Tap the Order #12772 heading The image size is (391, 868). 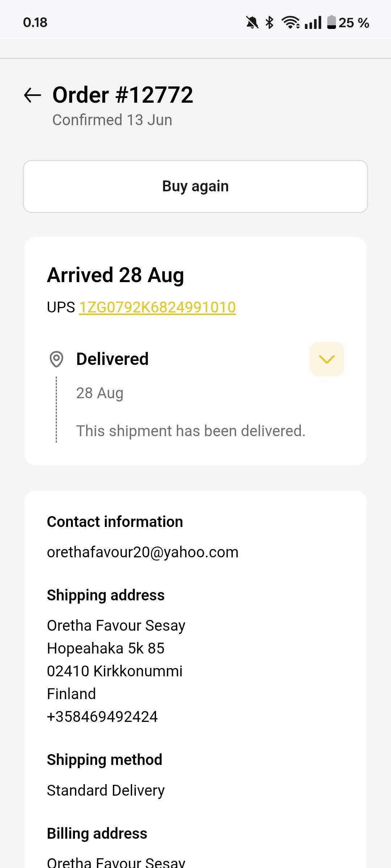coord(123,95)
